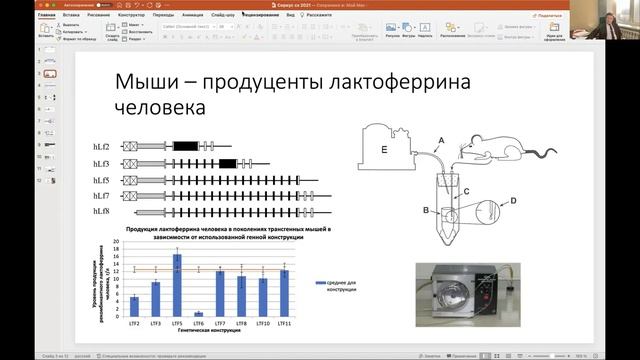640x360 pixels.
Task: Click the Home icon in quick access toolbar
Action: tap(120, 5)
